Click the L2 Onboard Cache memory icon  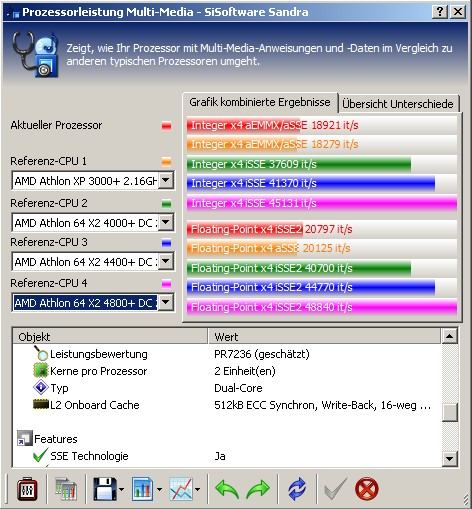(x=41, y=404)
